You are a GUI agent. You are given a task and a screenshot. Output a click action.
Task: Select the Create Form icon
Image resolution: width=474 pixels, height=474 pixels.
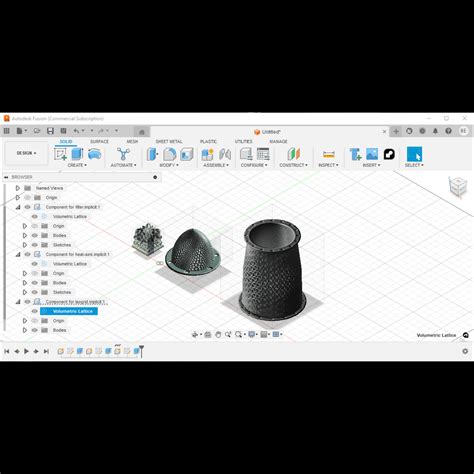click(x=94, y=154)
